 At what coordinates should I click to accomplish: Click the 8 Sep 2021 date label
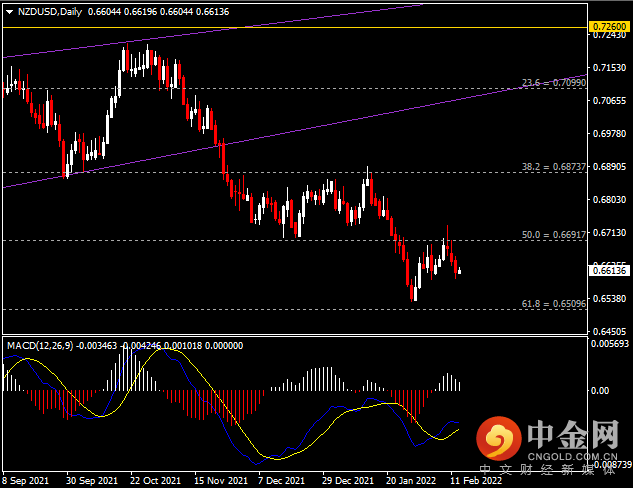(x=27, y=480)
